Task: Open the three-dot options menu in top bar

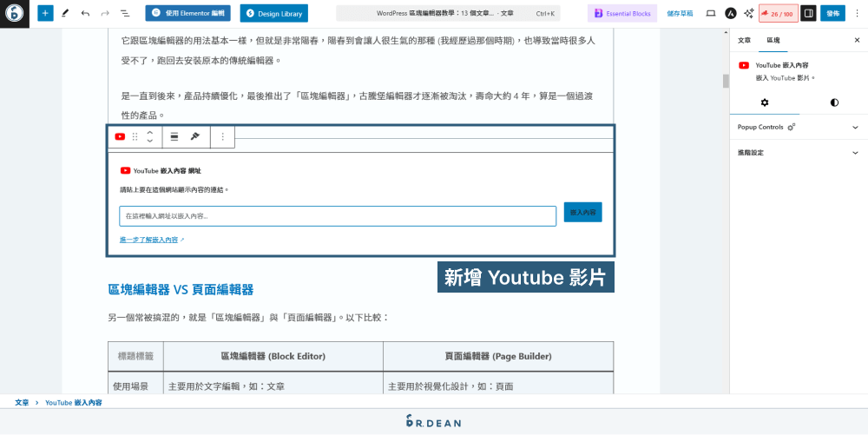Action: click(x=857, y=13)
